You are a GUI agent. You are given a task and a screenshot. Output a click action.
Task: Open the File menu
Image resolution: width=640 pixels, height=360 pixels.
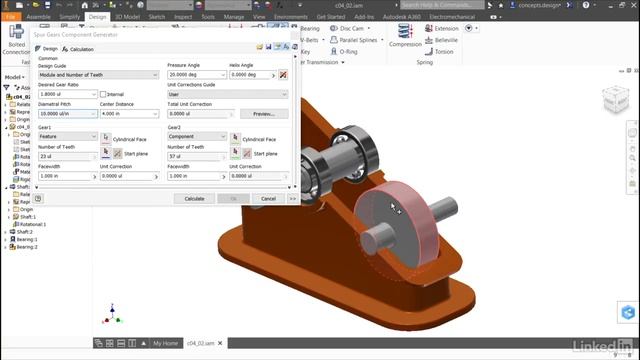pos(11,17)
